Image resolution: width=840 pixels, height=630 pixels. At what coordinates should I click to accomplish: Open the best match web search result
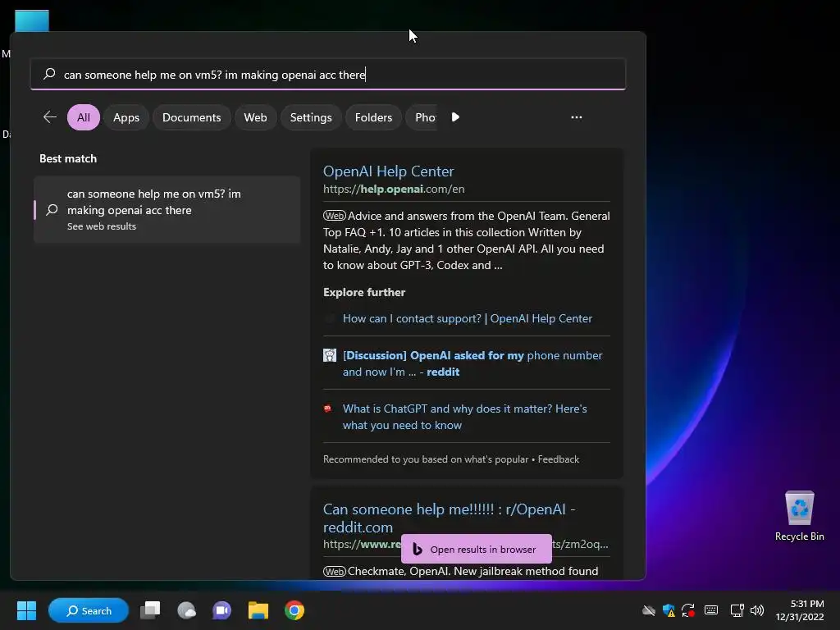pyautogui.click(x=167, y=209)
